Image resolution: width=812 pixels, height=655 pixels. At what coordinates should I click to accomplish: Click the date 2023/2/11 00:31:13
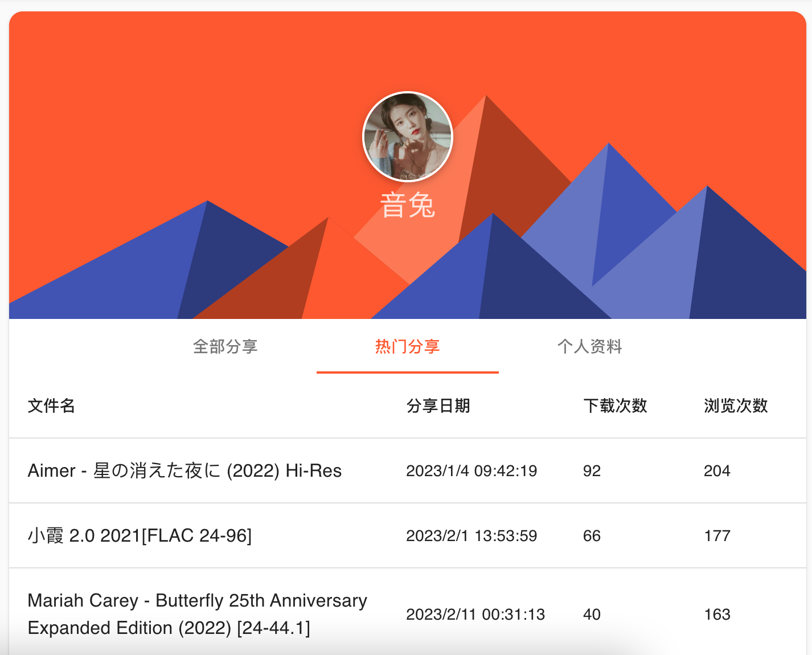click(x=475, y=614)
